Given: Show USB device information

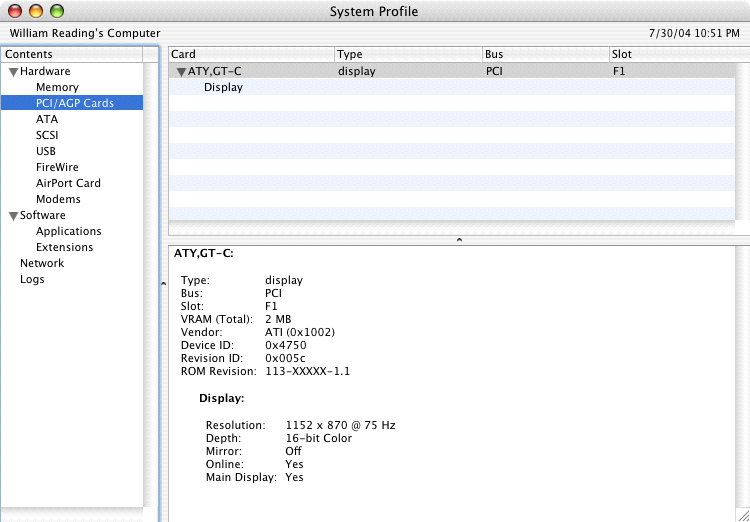Looking at the screenshot, I should coord(46,151).
